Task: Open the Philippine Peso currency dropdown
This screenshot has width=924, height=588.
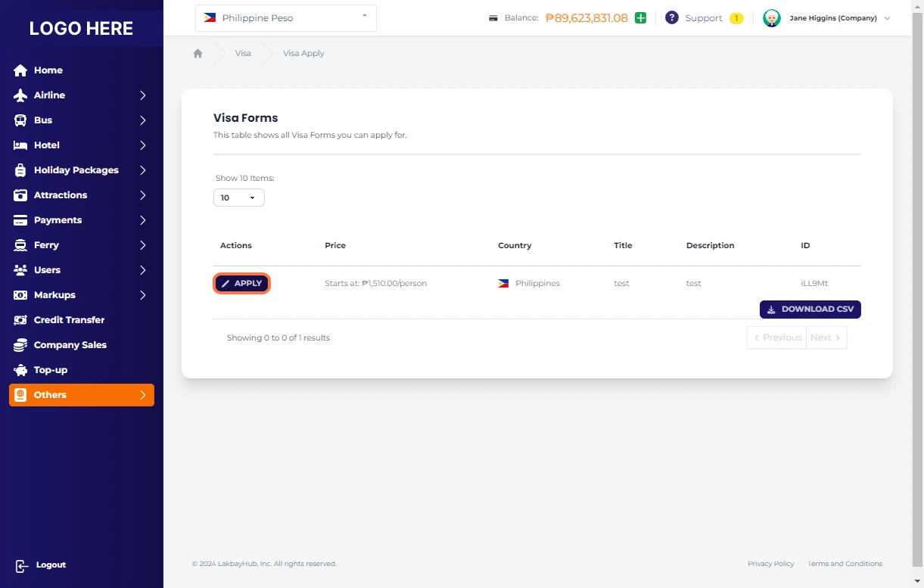Action: click(x=285, y=18)
